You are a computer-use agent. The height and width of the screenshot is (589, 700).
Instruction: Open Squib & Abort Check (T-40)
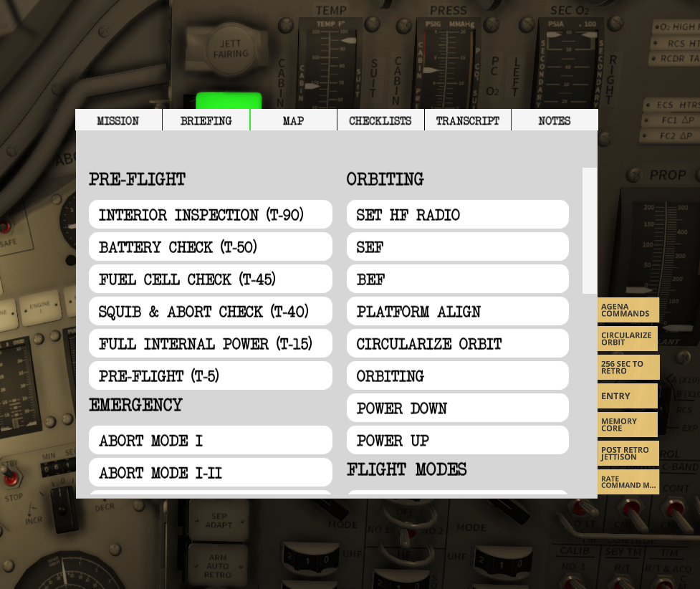[210, 311]
